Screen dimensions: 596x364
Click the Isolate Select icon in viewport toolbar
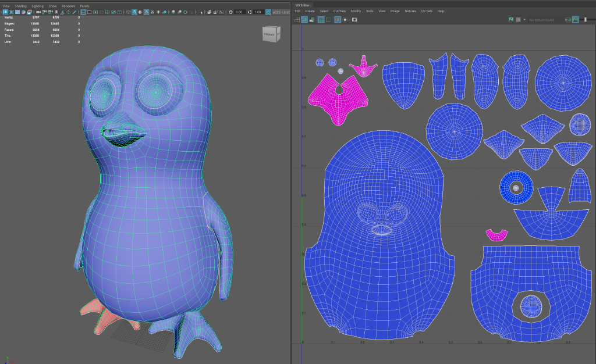[200, 12]
